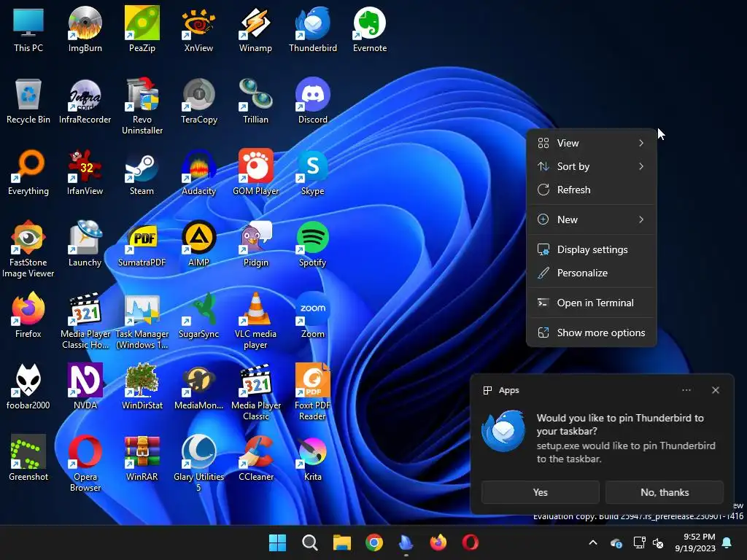Select the Audacity desktop shortcut
Image resolution: width=747 pixels, height=560 pixels.
click(x=198, y=172)
